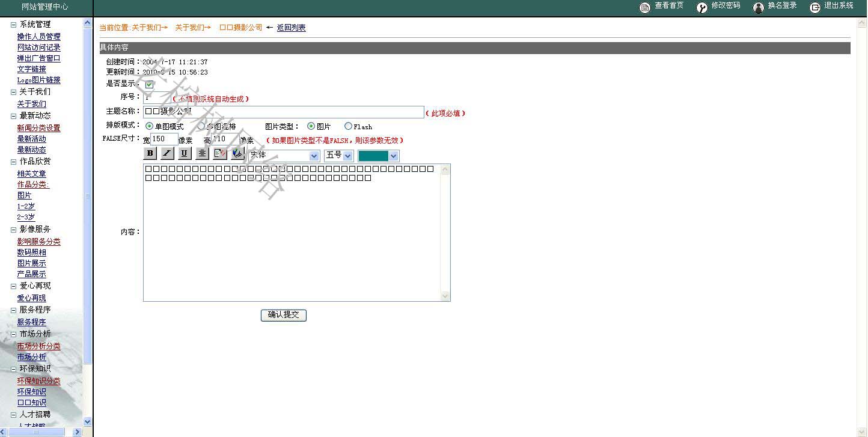Toggle the 是否显示 checkbox
Image resolution: width=868 pixels, height=437 pixels.
click(x=149, y=85)
